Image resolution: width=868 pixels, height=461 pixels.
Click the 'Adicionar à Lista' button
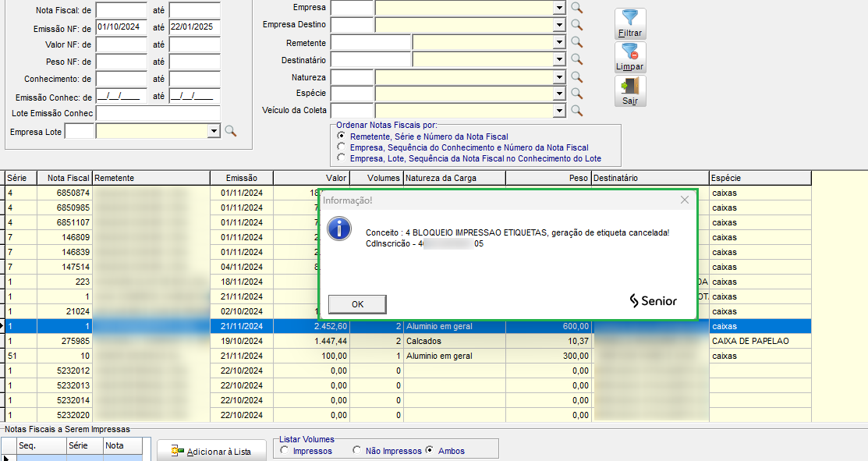[x=211, y=451]
